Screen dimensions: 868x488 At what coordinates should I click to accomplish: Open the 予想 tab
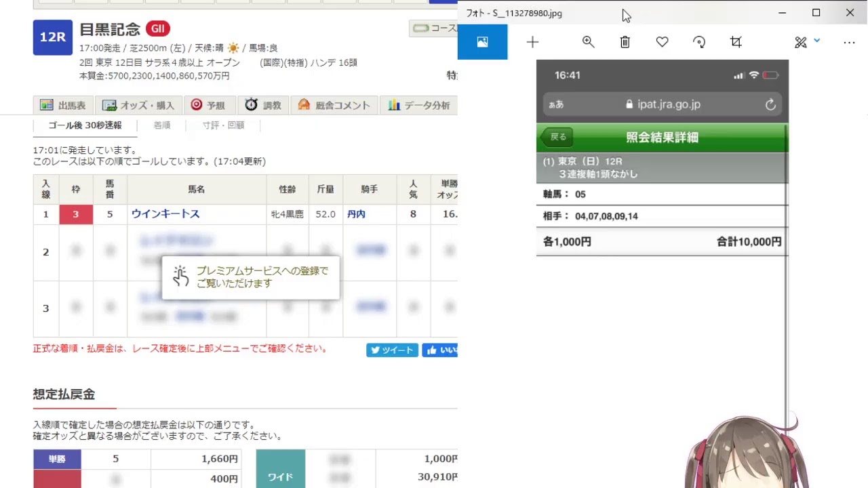[208, 105]
